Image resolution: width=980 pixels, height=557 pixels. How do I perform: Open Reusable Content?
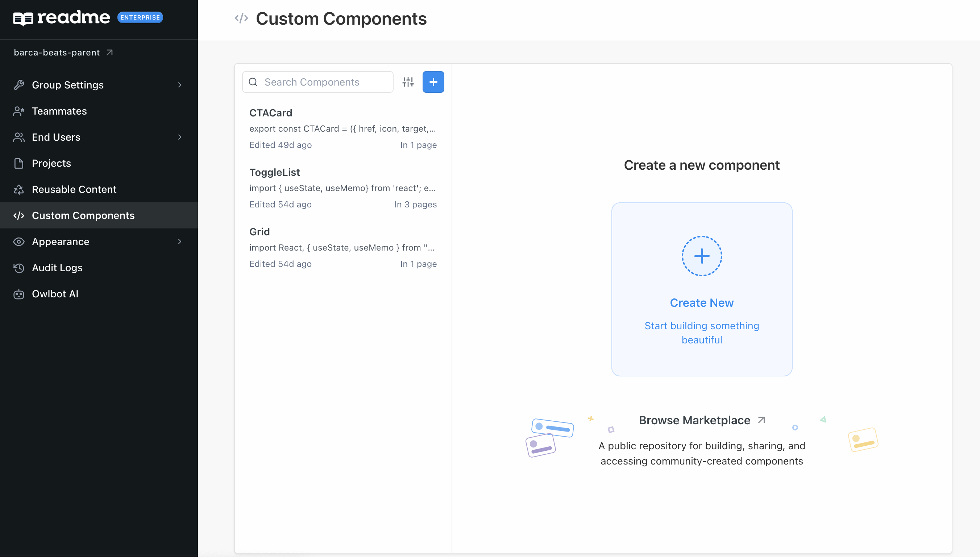tap(99, 189)
